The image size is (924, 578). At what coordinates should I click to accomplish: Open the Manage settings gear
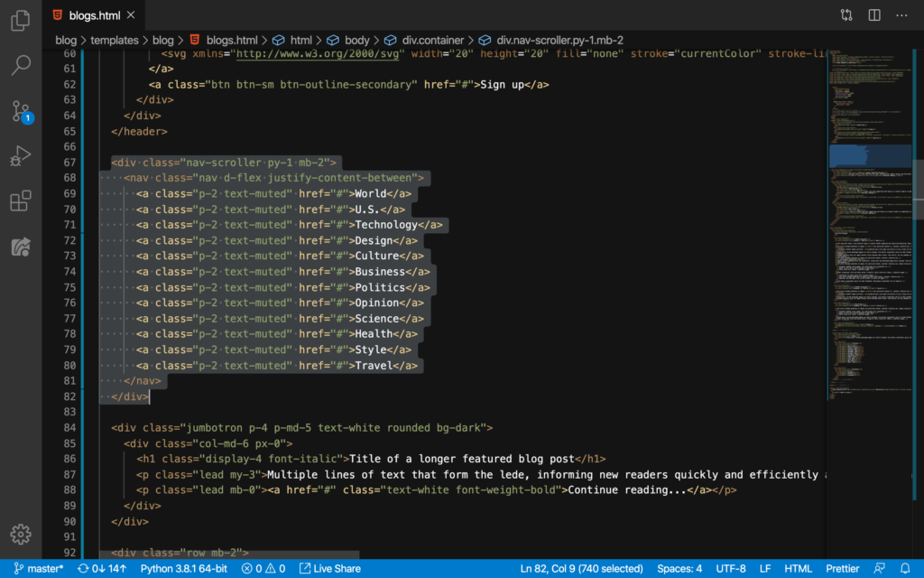point(21,535)
